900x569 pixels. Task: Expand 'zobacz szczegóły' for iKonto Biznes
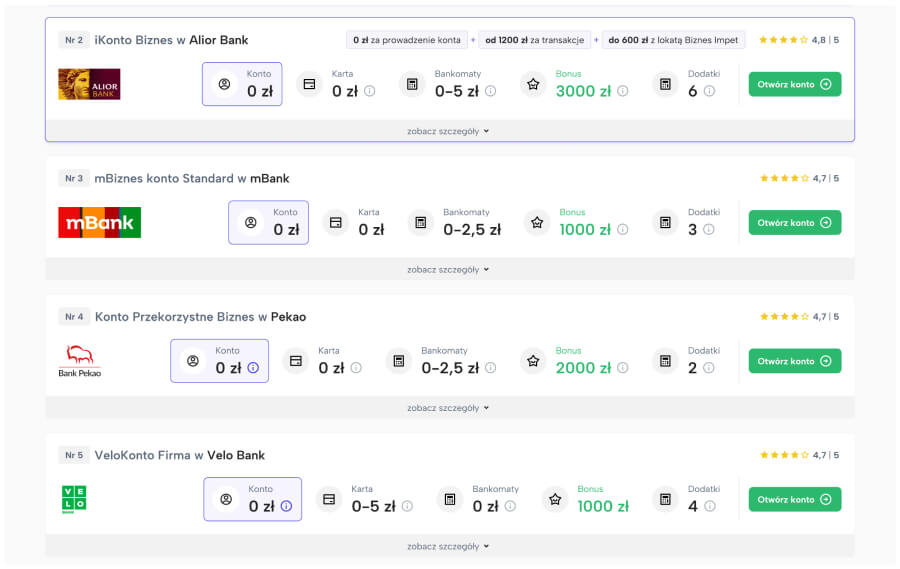449,131
